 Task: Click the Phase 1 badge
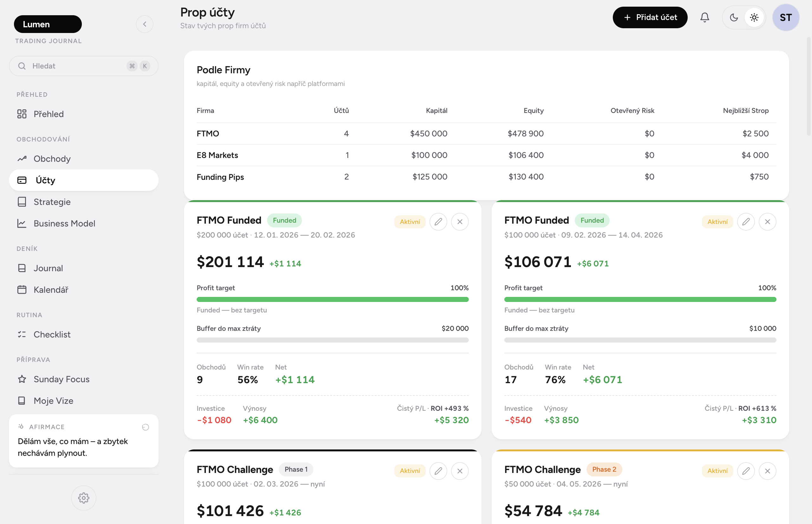pyautogui.click(x=296, y=469)
